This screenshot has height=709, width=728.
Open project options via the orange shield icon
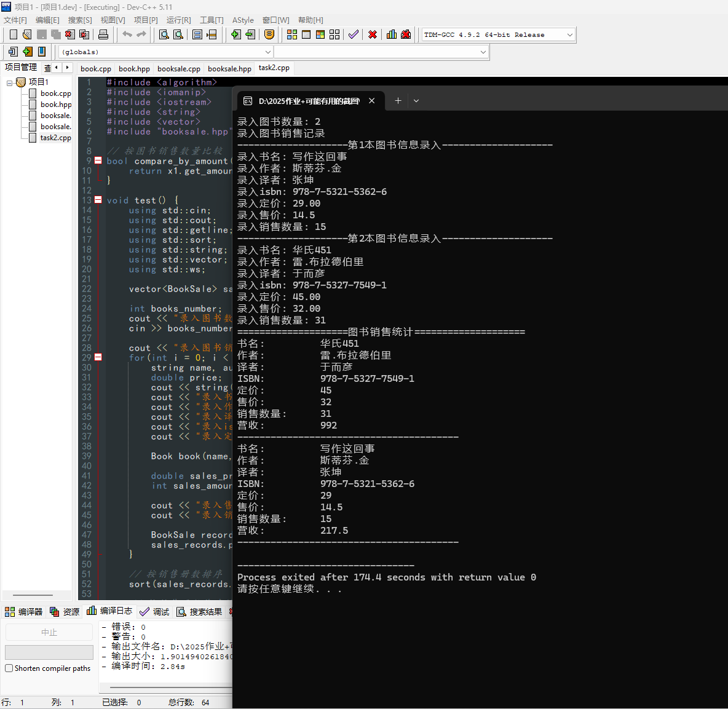[x=269, y=34]
